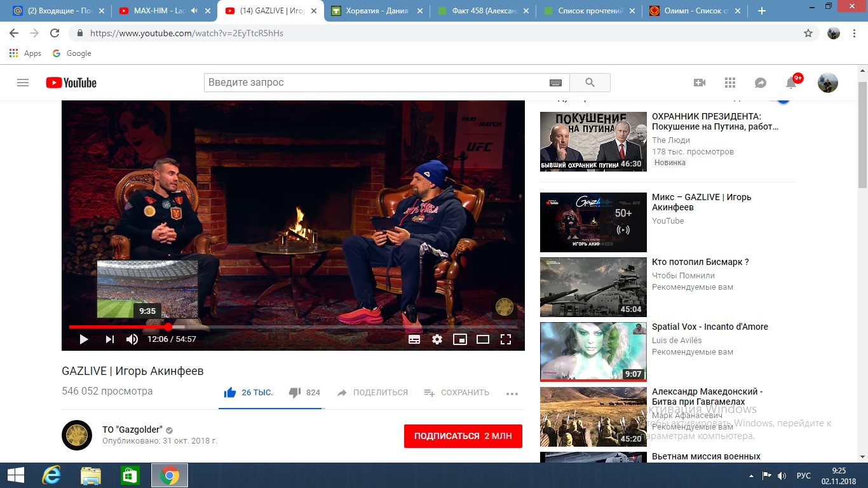
Task: Open the account avatar menu
Action: (828, 83)
